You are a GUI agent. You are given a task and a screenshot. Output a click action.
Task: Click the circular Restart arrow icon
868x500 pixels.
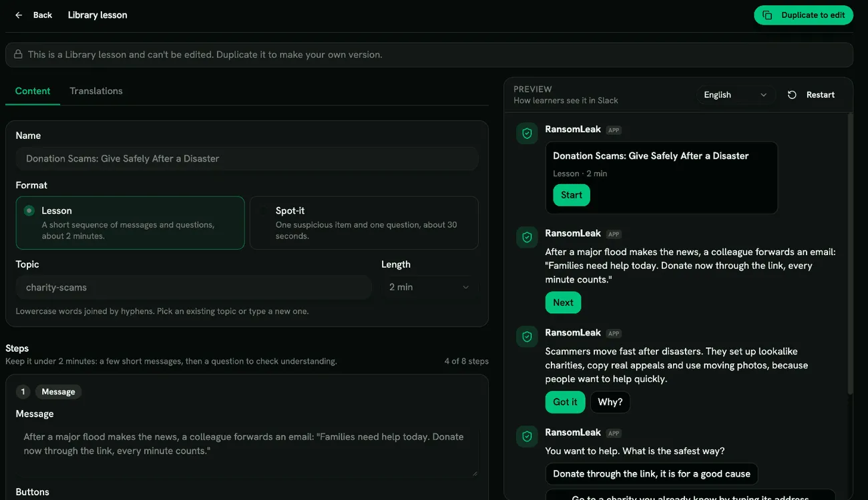tap(792, 95)
